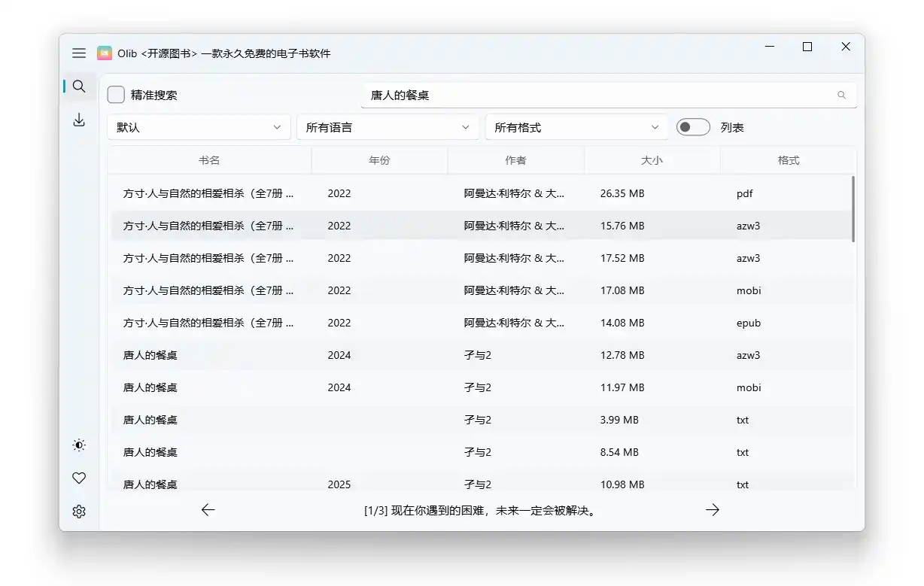Select the 8.54 MB size cell
This screenshot has width=924, height=586.
[619, 452]
